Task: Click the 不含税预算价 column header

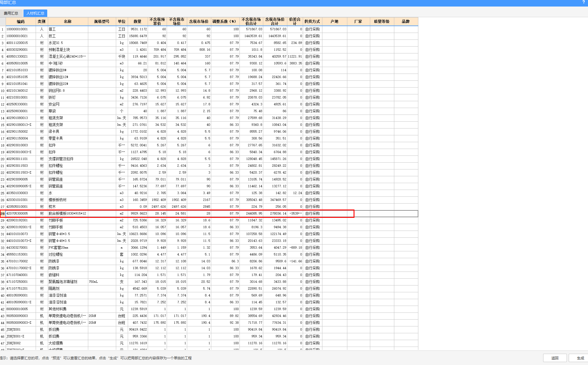Action: pyautogui.click(x=157, y=22)
